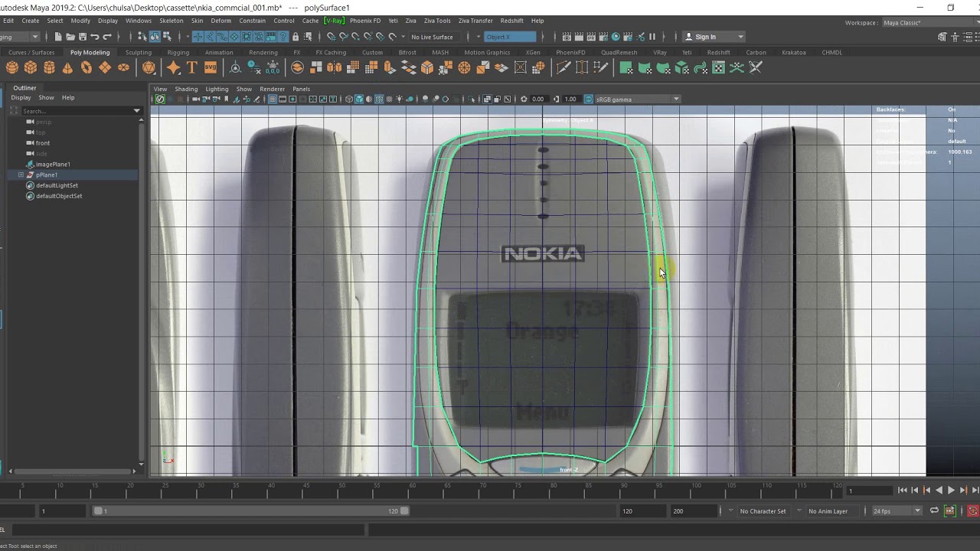Click the spherical UV mapping shelf icon

point(663,67)
